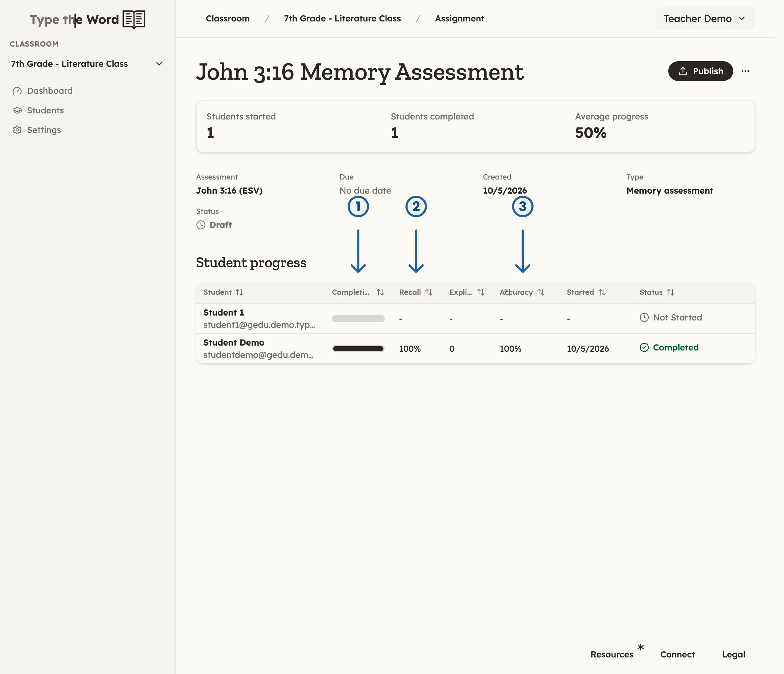Open Resources in the footer
The image size is (784, 674).
[x=612, y=654]
